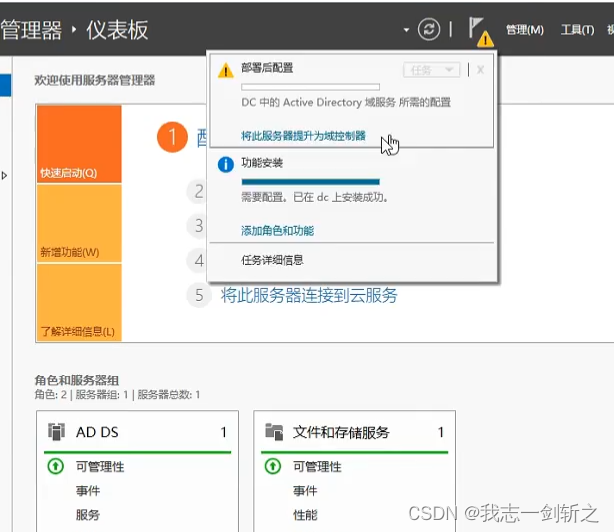Click the blue info icon beside 功能安装
This screenshot has width=614, height=532.
click(226, 164)
